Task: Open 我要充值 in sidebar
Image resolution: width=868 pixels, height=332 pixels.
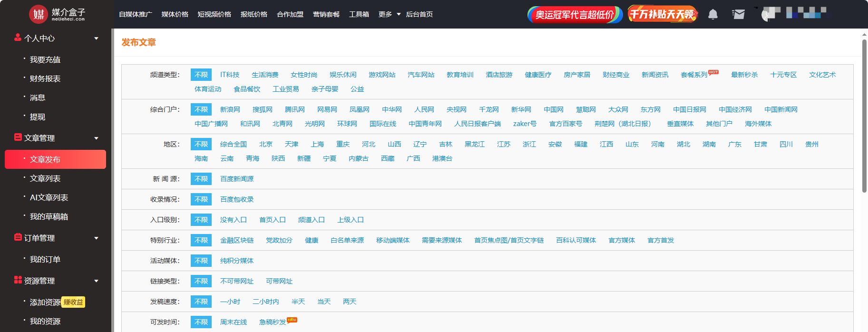Action: click(45, 59)
